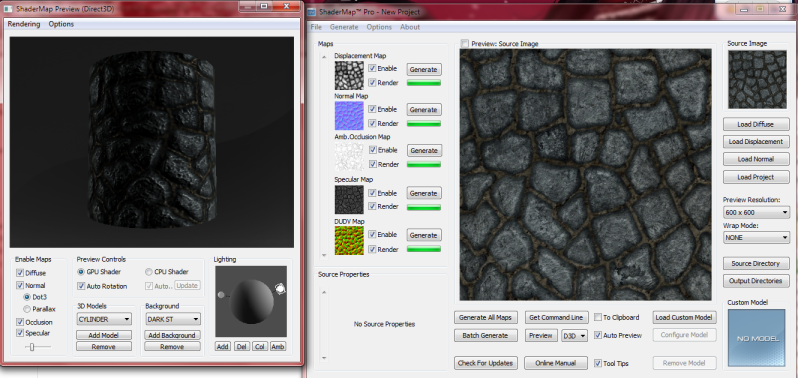Open the Preview Resolution 600 x 600 dropdown

pyautogui.click(x=756, y=212)
